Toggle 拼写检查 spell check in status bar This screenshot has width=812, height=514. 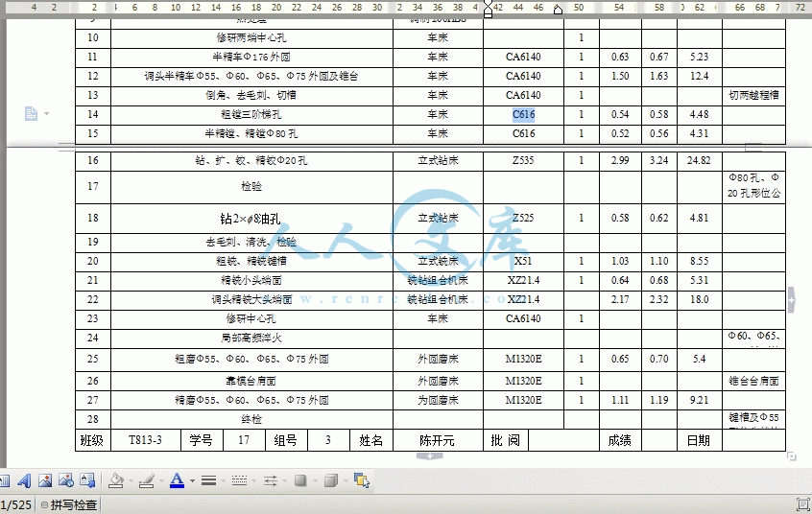pyautogui.click(x=69, y=504)
